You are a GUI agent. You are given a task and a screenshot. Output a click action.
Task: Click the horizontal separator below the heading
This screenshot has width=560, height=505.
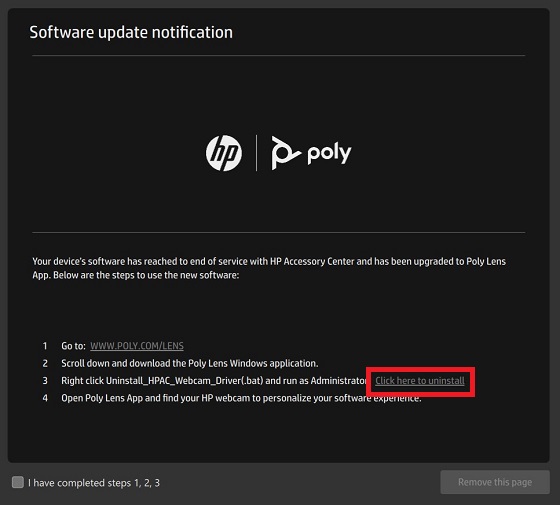(x=279, y=55)
